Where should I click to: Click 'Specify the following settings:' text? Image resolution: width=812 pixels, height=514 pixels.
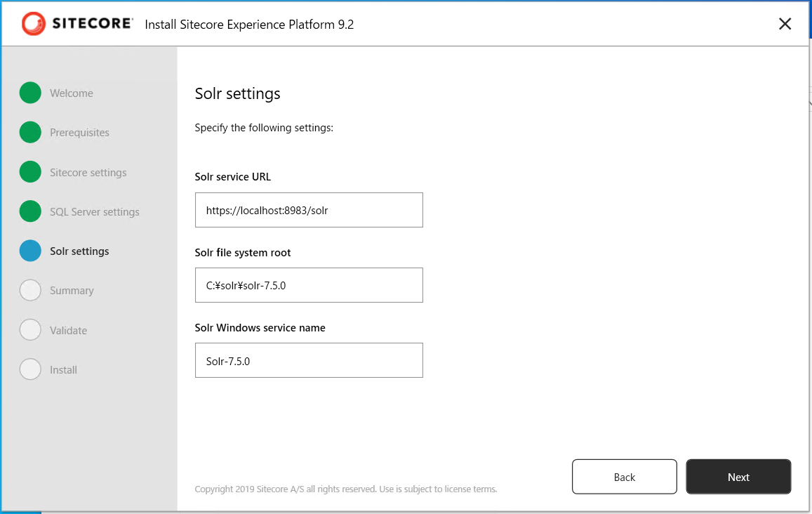coord(264,128)
